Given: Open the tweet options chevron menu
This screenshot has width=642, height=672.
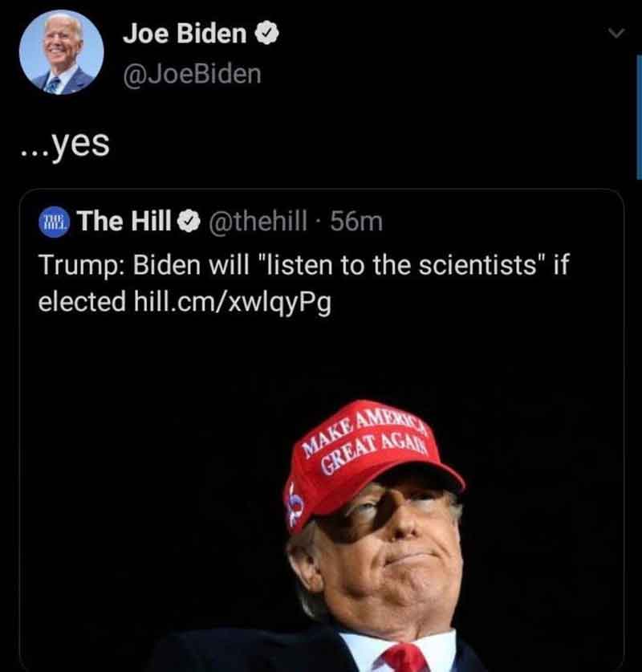Looking at the screenshot, I should (x=616, y=33).
